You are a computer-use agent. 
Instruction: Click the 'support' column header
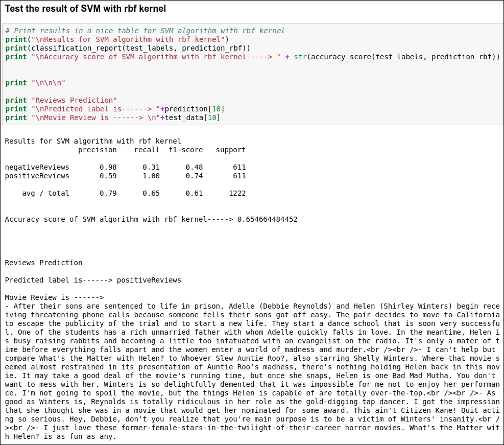click(231, 150)
